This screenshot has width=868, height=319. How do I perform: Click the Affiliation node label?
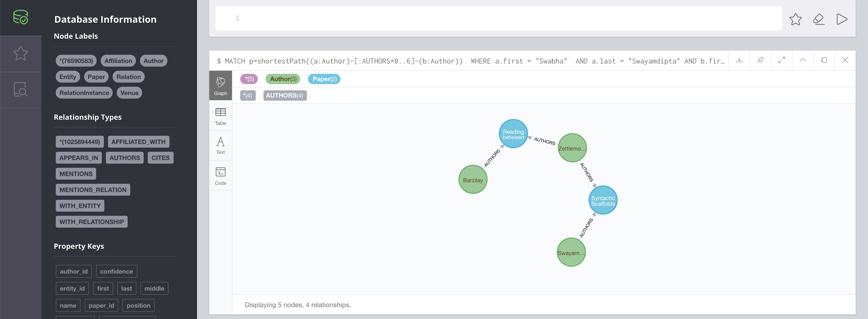pos(118,61)
